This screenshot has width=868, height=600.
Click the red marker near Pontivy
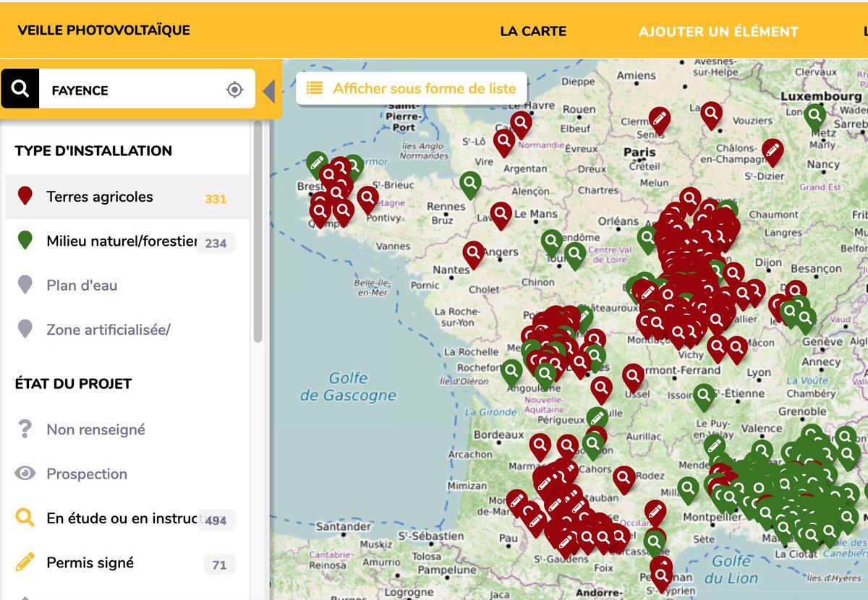(x=367, y=200)
